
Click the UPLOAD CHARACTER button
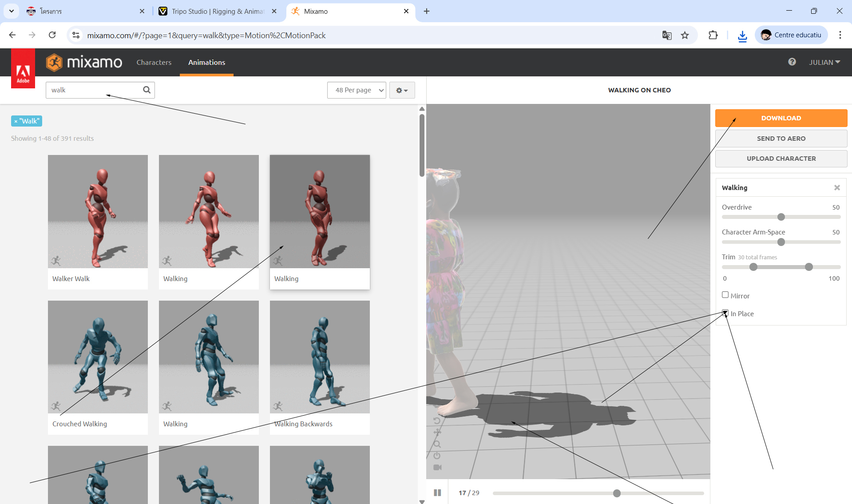click(781, 159)
